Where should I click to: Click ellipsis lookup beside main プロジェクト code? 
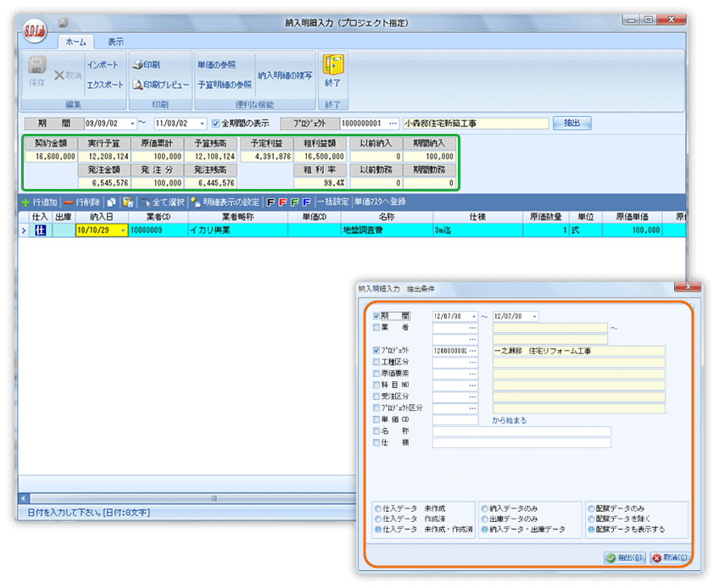(393, 124)
